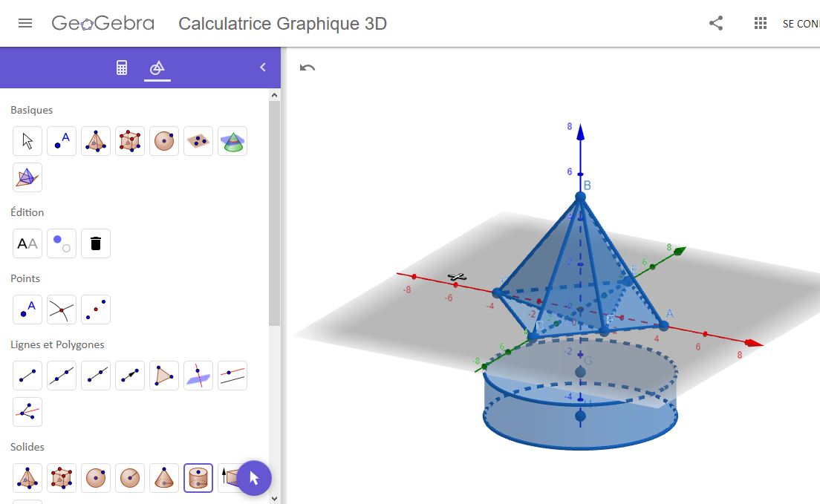Select the Ray tool
Screen dimensions: 820x504
96,376
